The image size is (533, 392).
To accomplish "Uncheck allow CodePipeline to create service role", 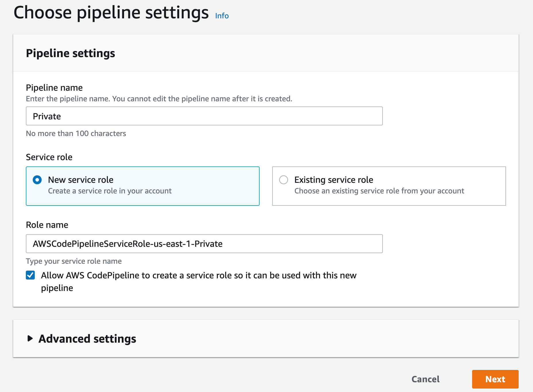I will (30, 275).
